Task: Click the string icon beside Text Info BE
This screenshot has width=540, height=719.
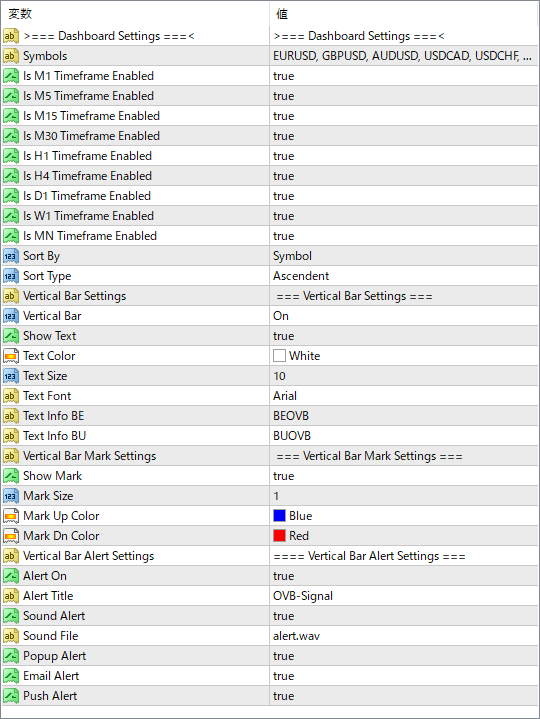Action: (11, 416)
